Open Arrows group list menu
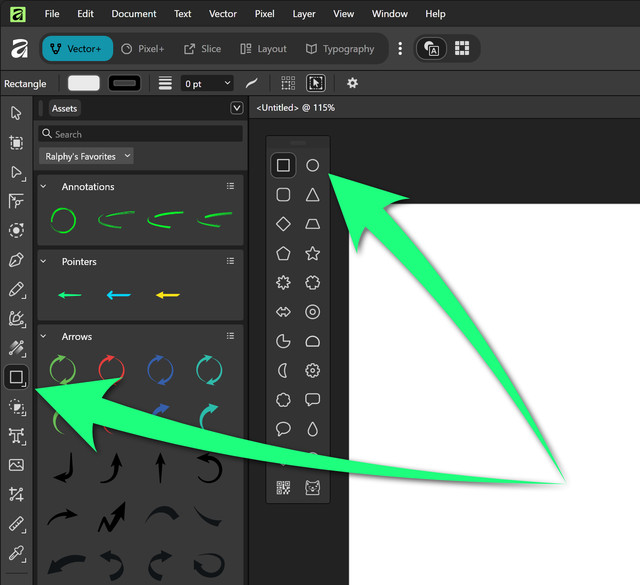The height and width of the screenshot is (585, 640). 230,336
